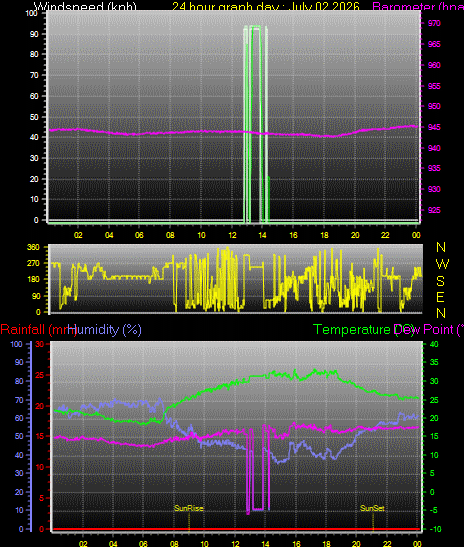The image size is (464, 547).
Task: Click the 960 barometer scale value
Action: (x=434, y=65)
